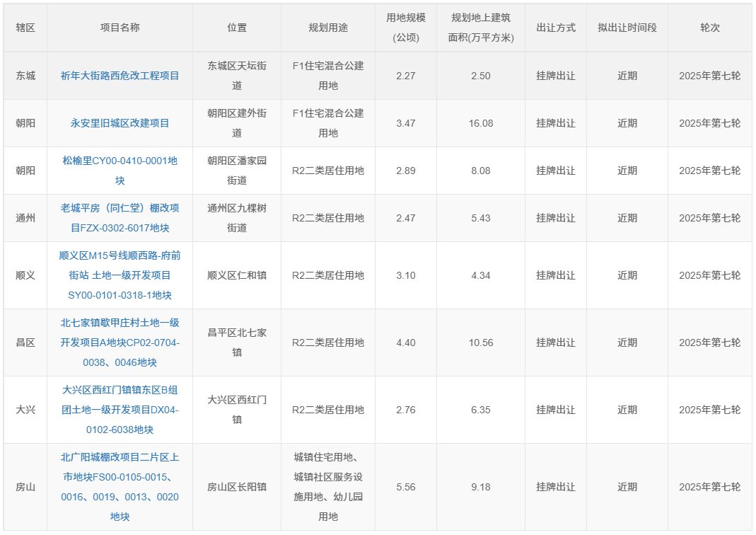The height and width of the screenshot is (535, 756).
Task: Click the 项目名称 column header
Action: [x=120, y=28]
